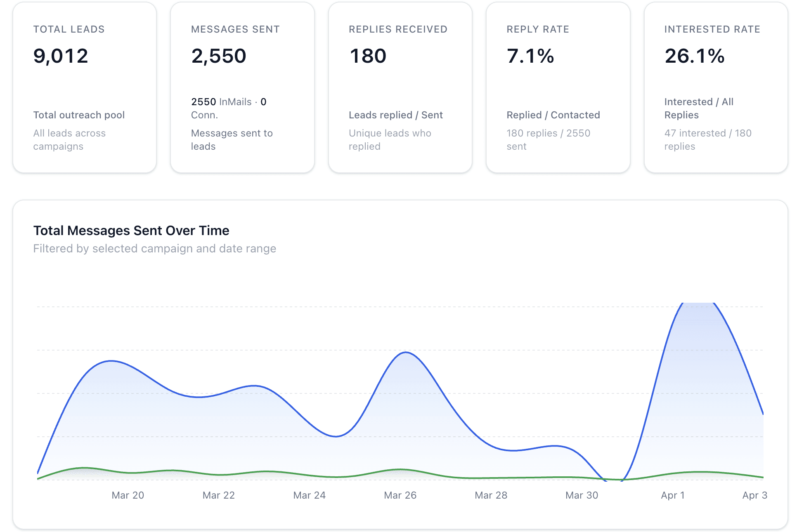Screen dimensions: 804x532
Task: Click 'Interested / All Replies' label
Action: click(699, 108)
